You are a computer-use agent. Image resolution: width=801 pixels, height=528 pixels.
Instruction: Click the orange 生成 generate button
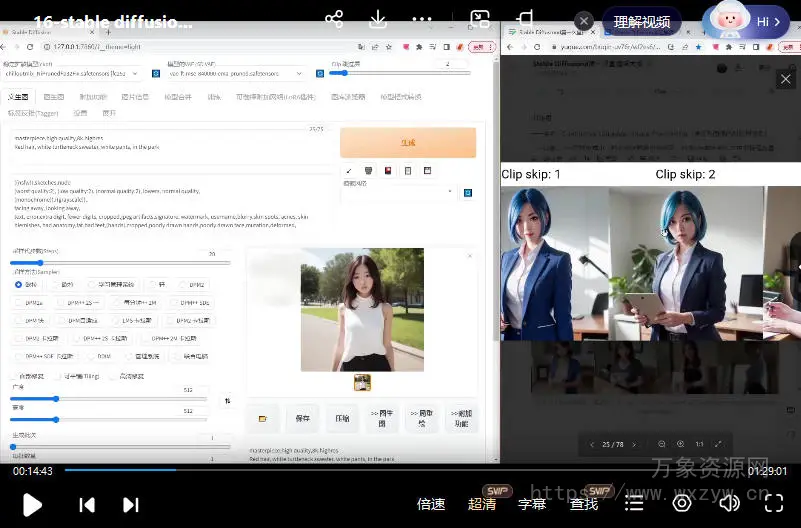pos(408,143)
